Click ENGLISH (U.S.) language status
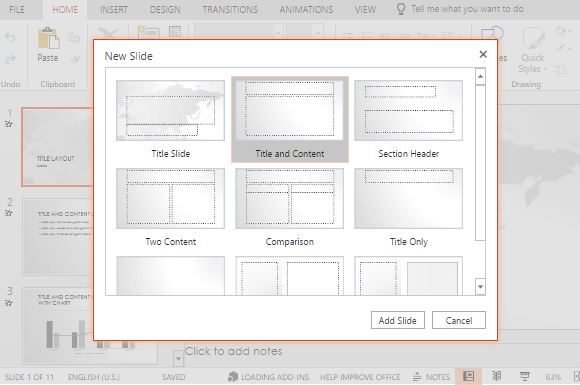The height and width of the screenshot is (385, 580). click(94, 377)
